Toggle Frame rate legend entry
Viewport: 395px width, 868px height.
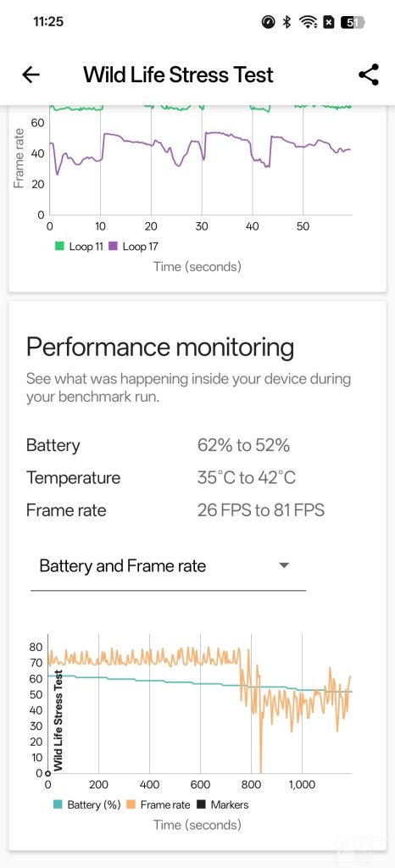(x=159, y=805)
